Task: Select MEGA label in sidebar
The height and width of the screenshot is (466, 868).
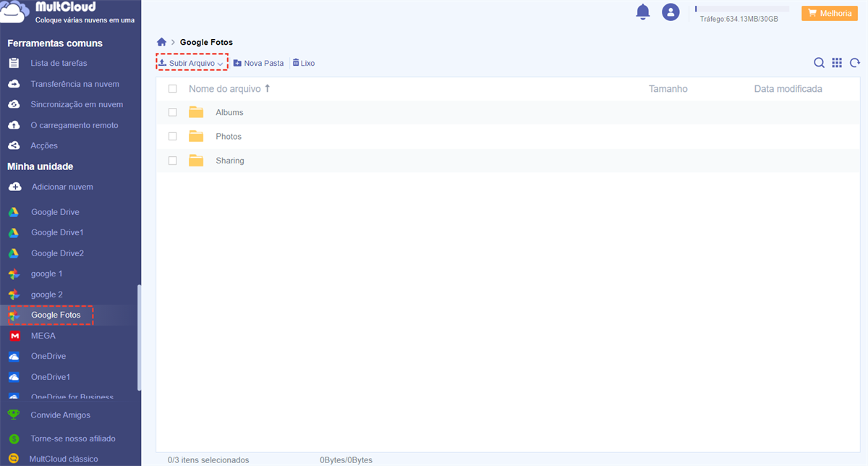Action: click(43, 336)
